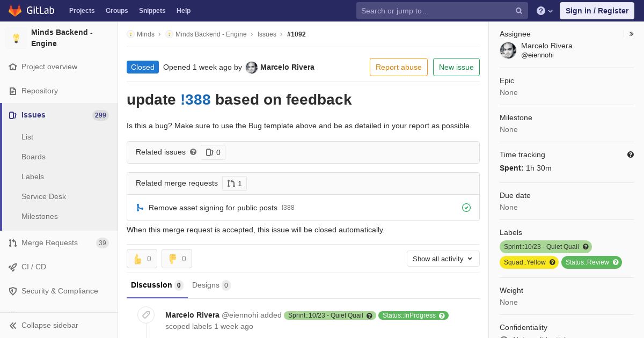Click the Status::Review label
This screenshot has width=644, height=338.
(x=591, y=262)
